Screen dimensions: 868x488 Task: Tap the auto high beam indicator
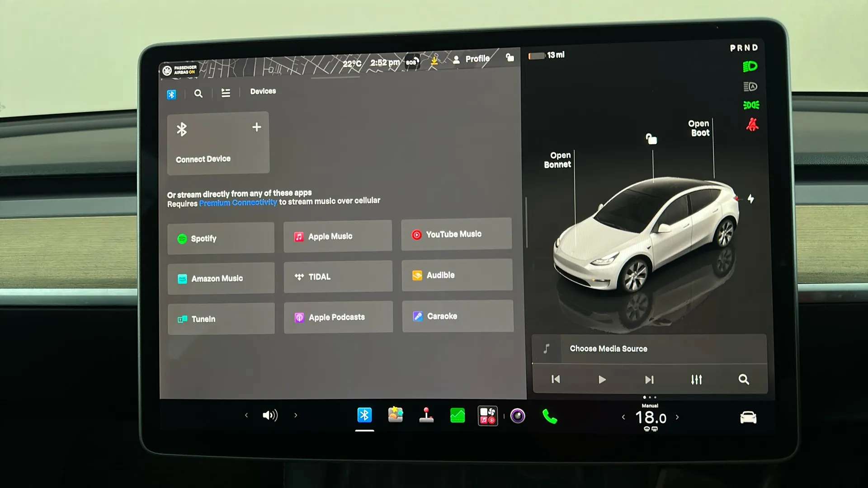click(750, 86)
